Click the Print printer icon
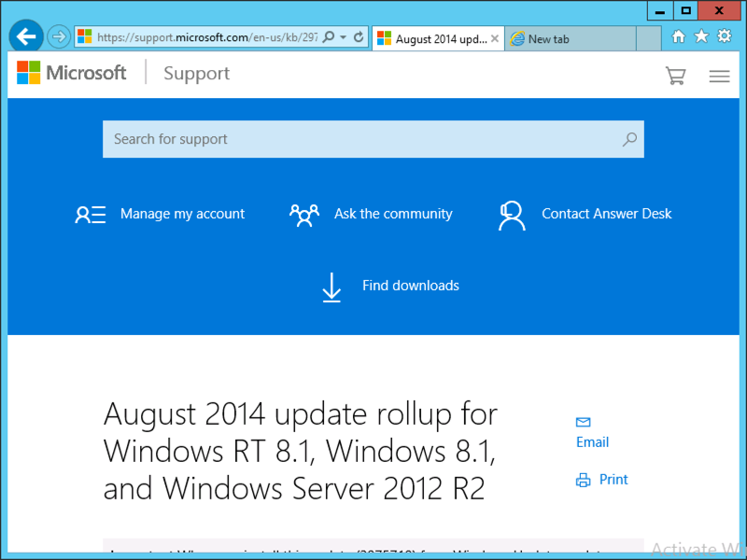 pyautogui.click(x=583, y=480)
